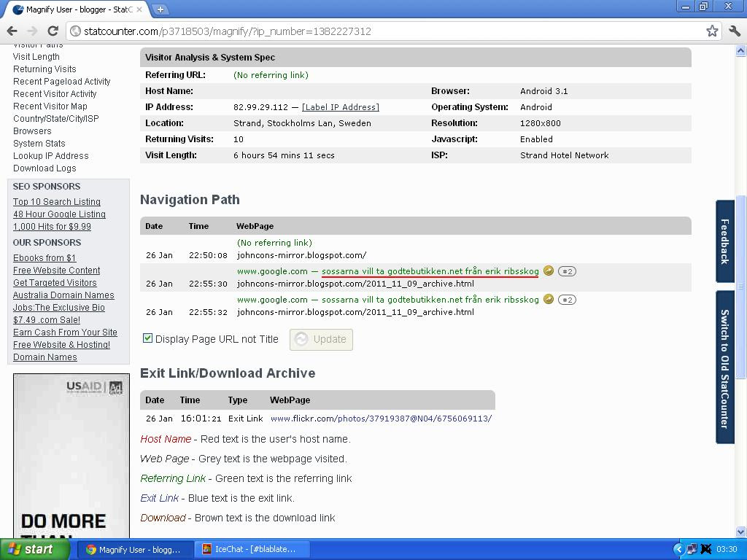Image resolution: width=747 pixels, height=560 pixels.
Task: Bookmark this page with the star icon
Action: click(x=712, y=31)
